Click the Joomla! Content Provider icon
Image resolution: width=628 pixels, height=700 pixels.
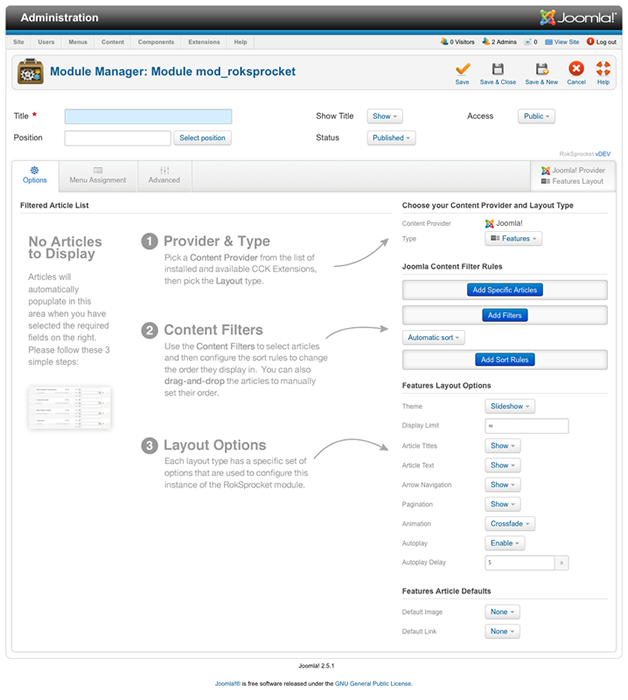coord(489,224)
